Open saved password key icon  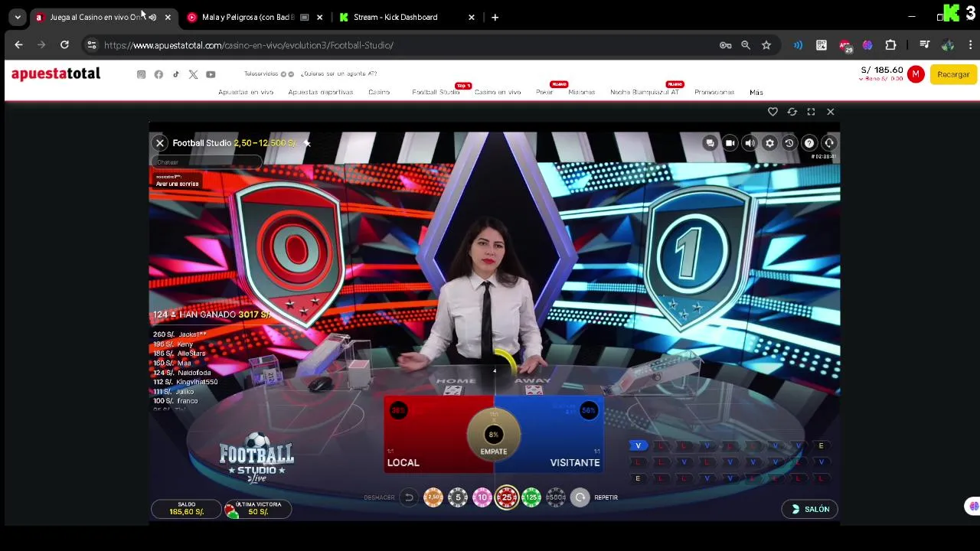coord(725,45)
